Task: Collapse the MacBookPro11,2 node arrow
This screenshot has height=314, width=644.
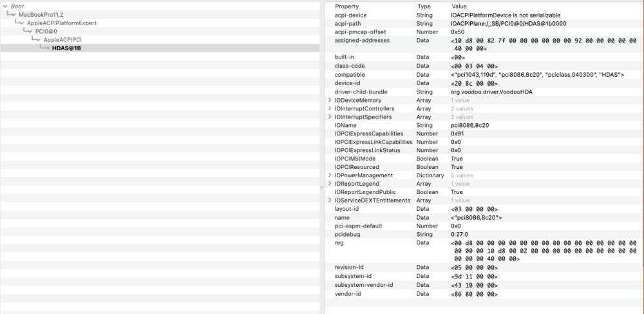Action: tap(14, 15)
